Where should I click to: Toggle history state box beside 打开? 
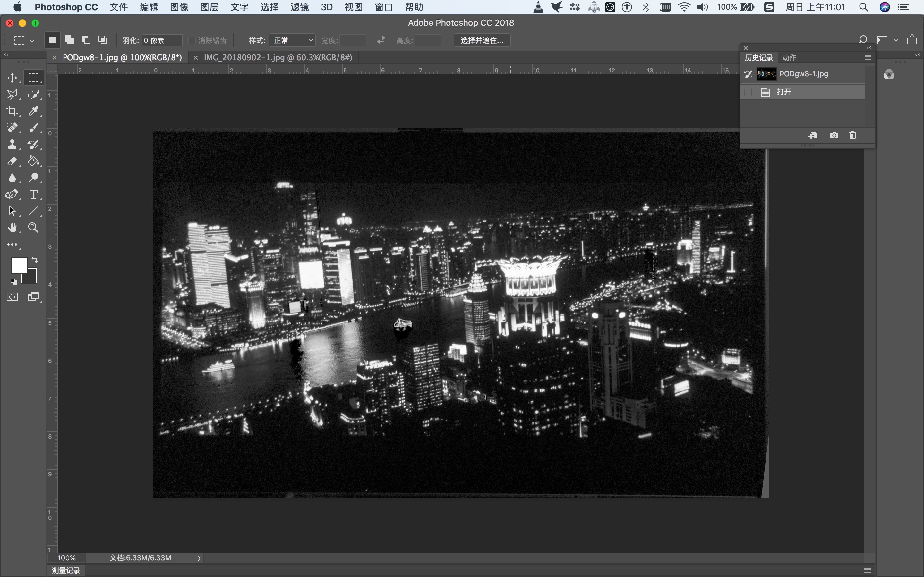coord(748,92)
